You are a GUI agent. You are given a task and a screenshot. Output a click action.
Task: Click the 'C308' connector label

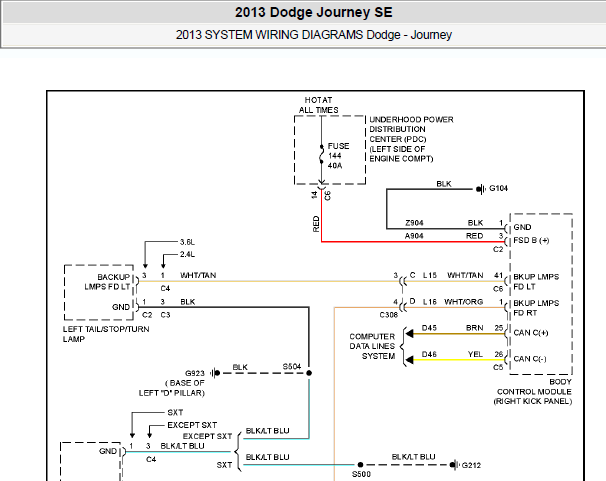point(388,315)
